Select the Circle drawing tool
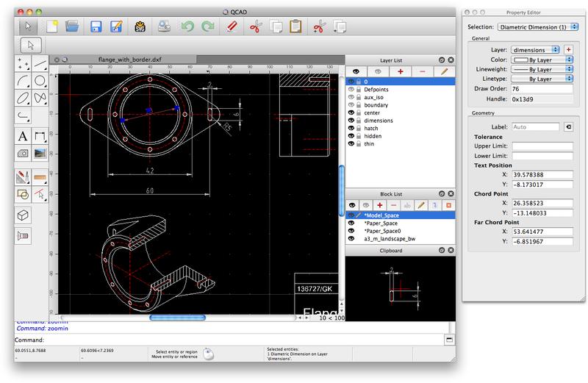The image size is (588, 383). pos(40,81)
